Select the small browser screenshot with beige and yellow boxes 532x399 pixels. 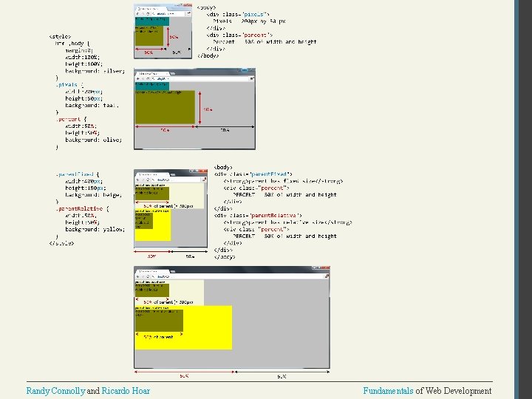(x=171, y=208)
